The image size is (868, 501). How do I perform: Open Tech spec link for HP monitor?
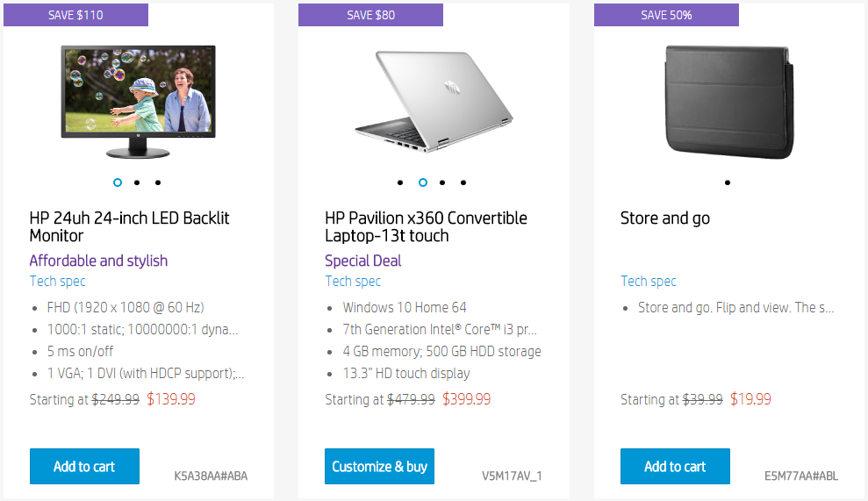point(58,282)
